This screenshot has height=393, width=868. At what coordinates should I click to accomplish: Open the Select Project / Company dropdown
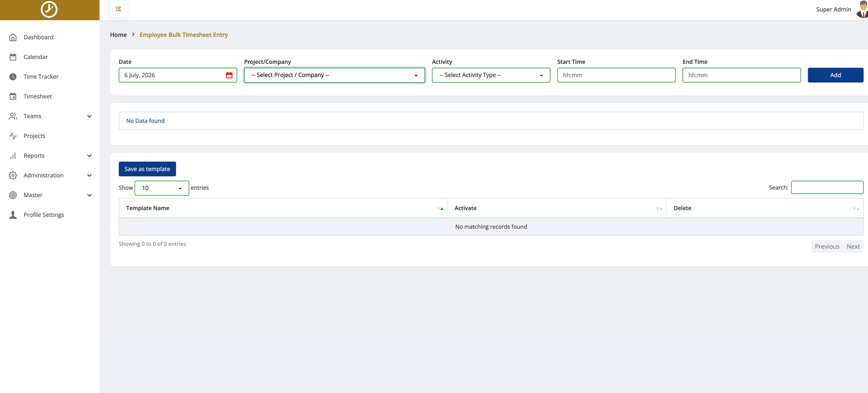335,75
